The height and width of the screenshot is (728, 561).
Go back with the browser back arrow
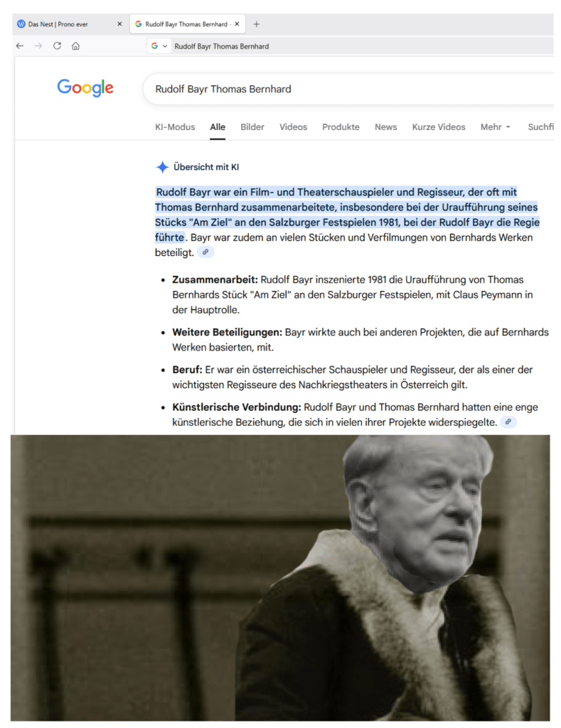(19, 46)
